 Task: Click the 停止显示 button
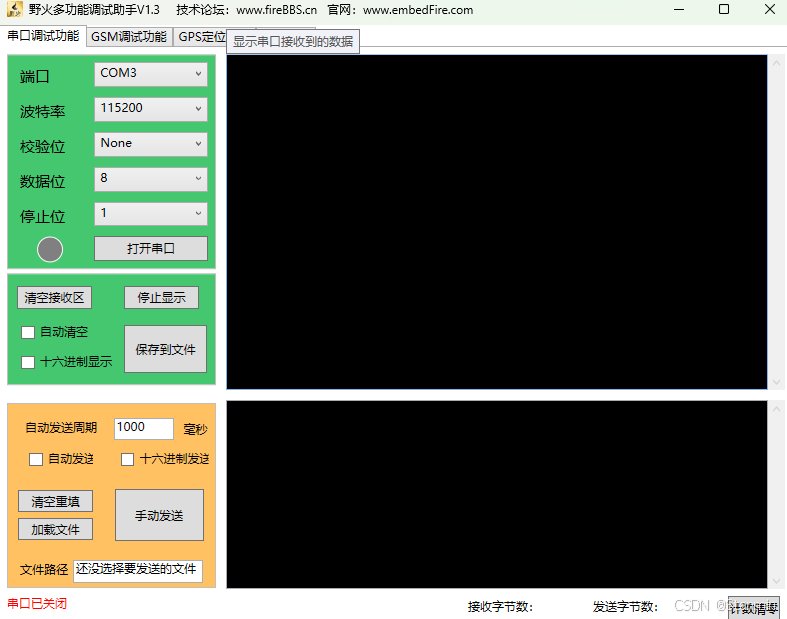(162, 298)
